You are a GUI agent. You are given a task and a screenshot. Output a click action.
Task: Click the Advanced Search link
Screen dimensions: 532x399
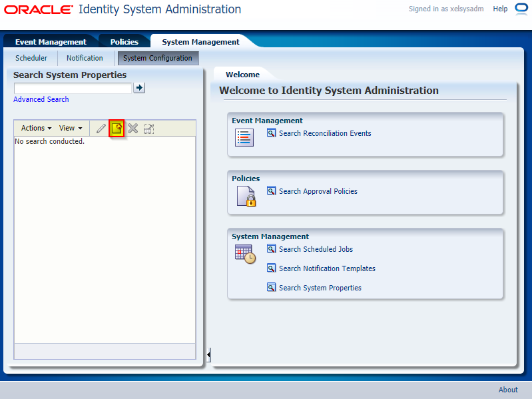tap(41, 99)
